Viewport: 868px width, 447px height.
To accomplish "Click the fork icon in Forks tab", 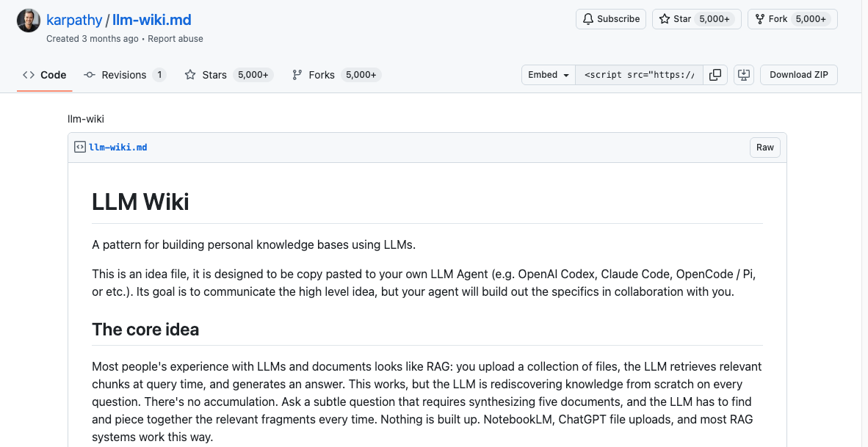I will [297, 75].
